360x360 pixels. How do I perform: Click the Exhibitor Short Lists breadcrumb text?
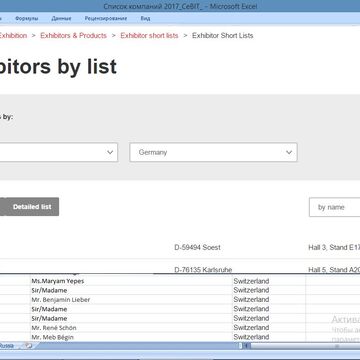click(223, 36)
